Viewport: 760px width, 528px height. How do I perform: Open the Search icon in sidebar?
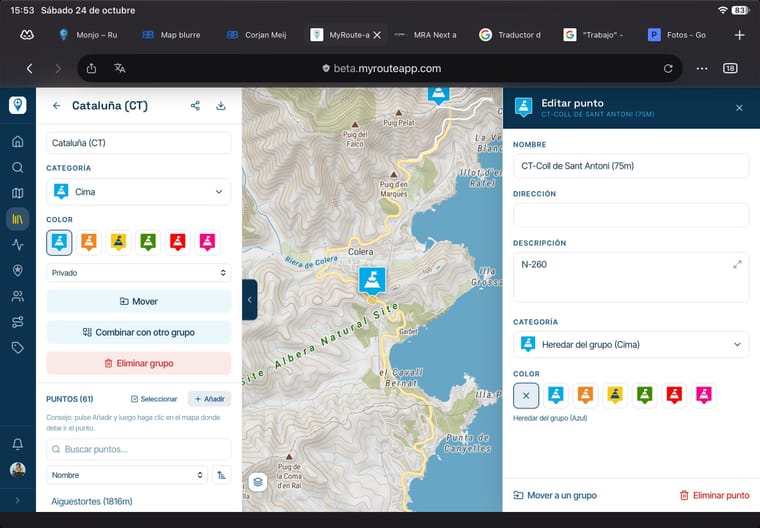17,167
